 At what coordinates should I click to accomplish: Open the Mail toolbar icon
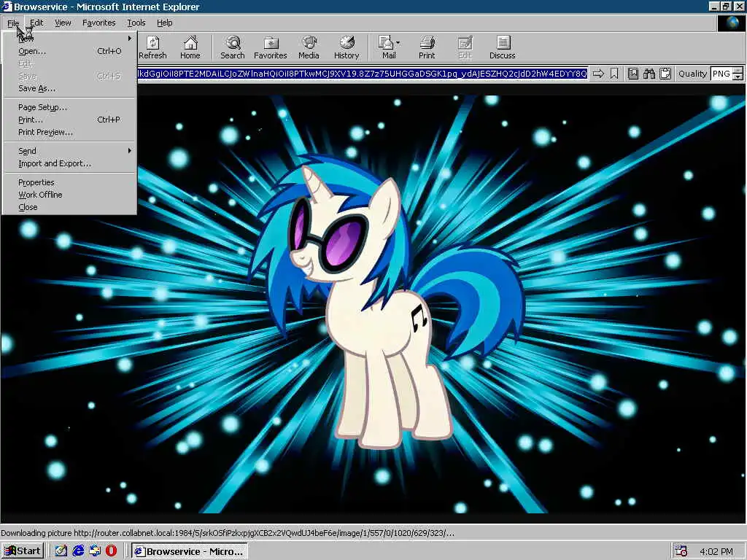coord(387,47)
